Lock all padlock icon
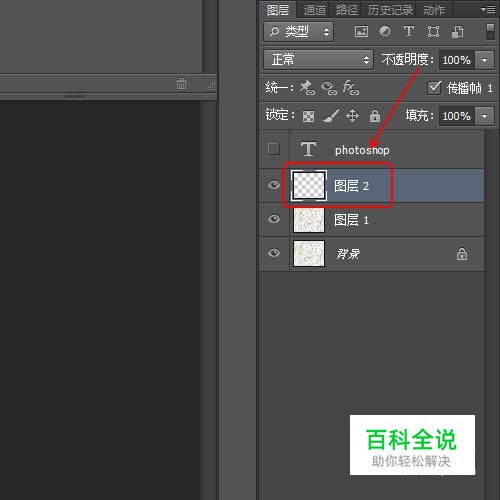The height and width of the screenshot is (500, 500). pos(375,116)
